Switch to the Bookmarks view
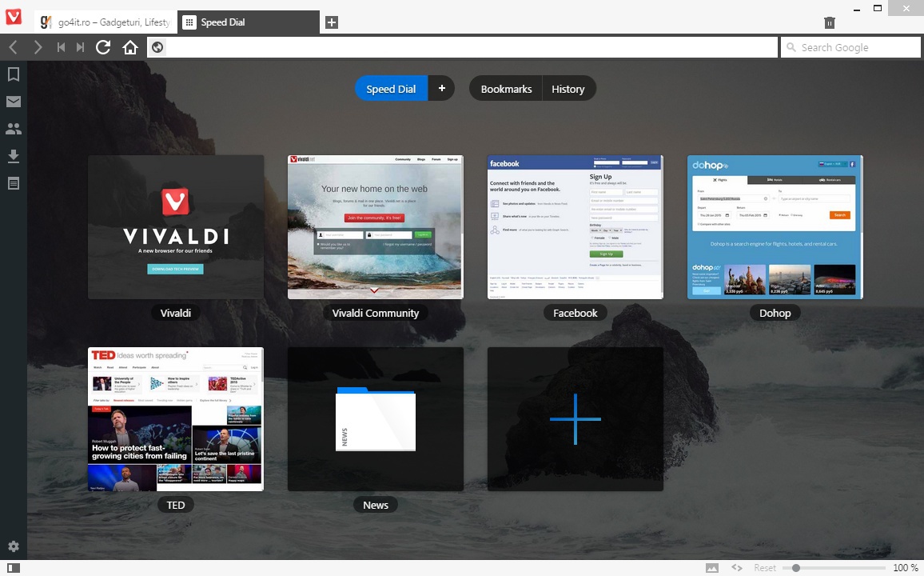 [x=506, y=89]
